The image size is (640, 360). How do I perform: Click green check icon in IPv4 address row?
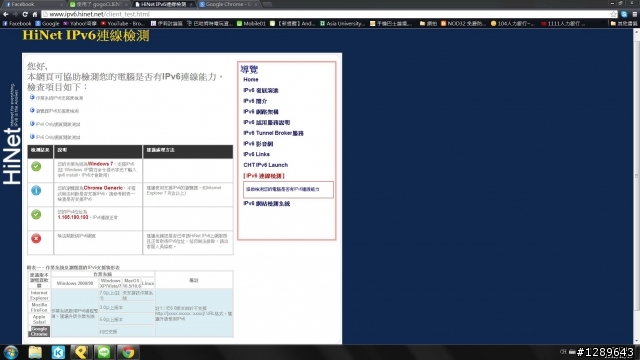click(x=36, y=214)
